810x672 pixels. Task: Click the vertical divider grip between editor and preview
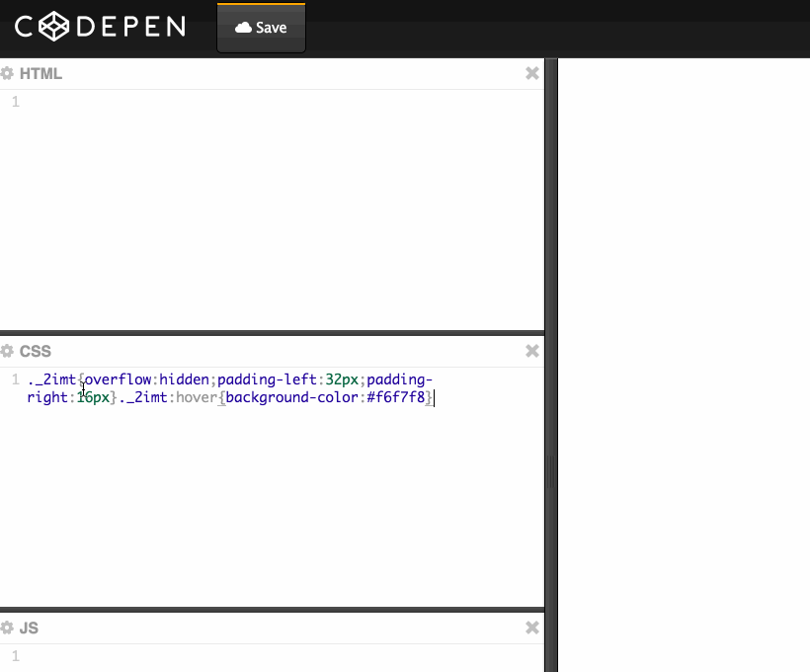click(x=550, y=471)
